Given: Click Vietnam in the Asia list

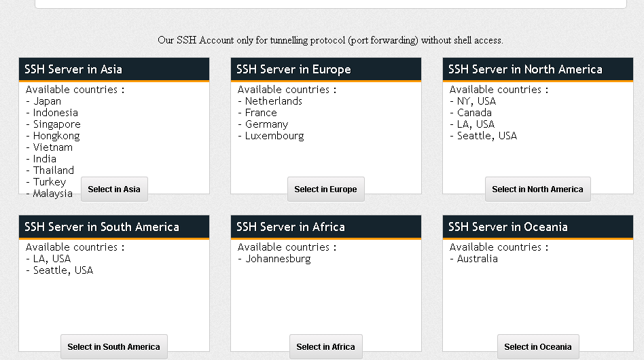Looking at the screenshot, I should pyautogui.click(x=52, y=147).
